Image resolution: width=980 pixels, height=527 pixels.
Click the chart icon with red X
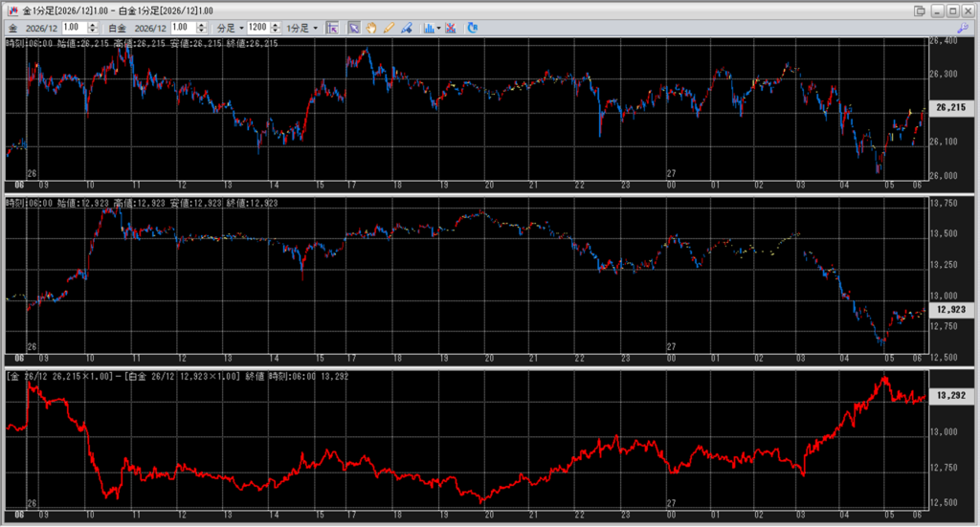[452, 28]
